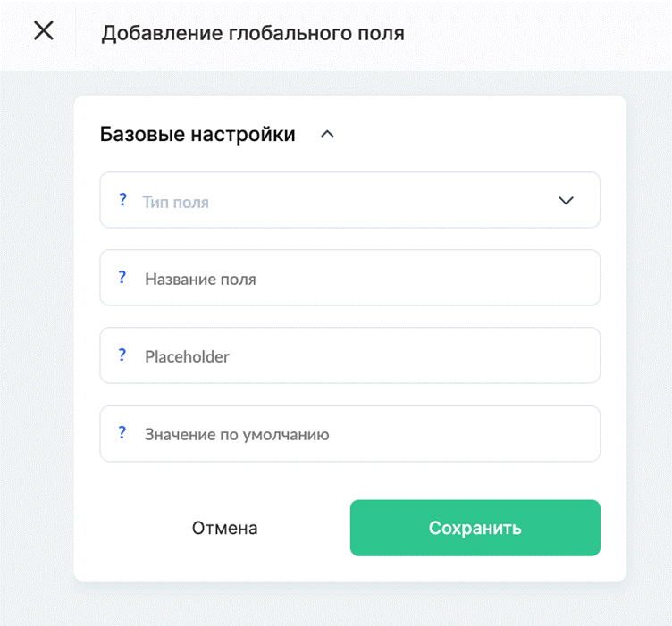Save the field with green 'Сохранить'
Viewport: 672px width, 626px height.
475,528
